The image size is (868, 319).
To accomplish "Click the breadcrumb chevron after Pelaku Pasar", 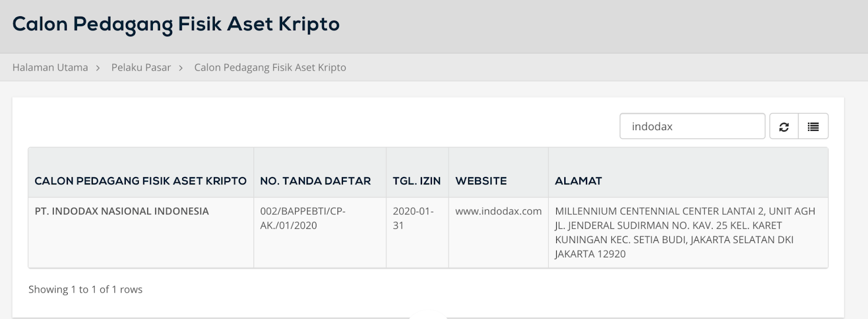I will 181,68.
